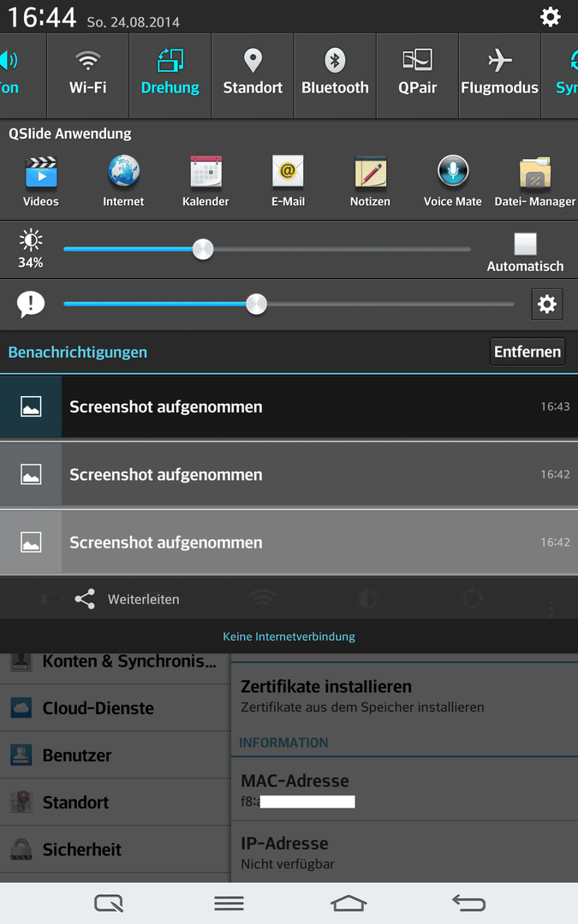The height and width of the screenshot is (924, 578).
Task: Click the share icon beside Weiterleiten
Action: pos(85,599)
